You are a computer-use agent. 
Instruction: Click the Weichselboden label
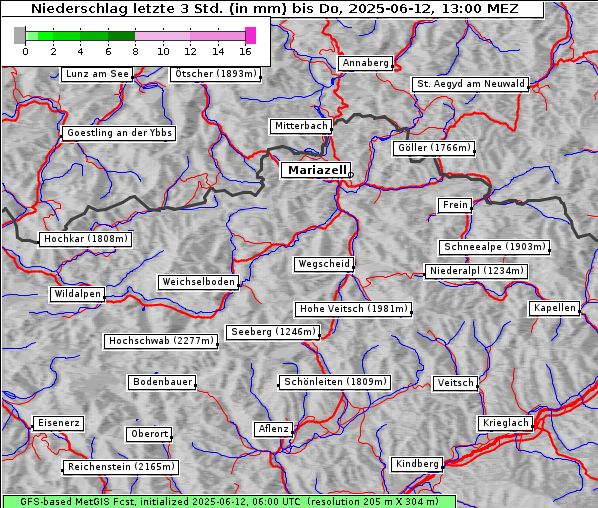199,282
